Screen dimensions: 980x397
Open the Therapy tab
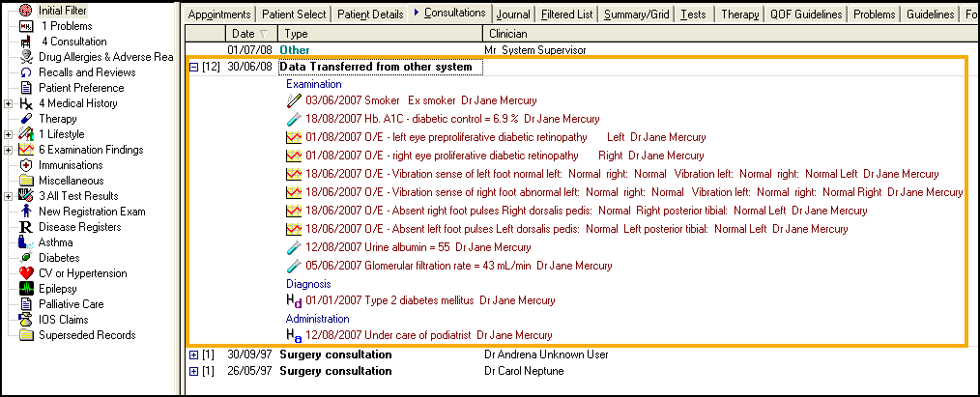pyautogui.click(x=739, y=14)
